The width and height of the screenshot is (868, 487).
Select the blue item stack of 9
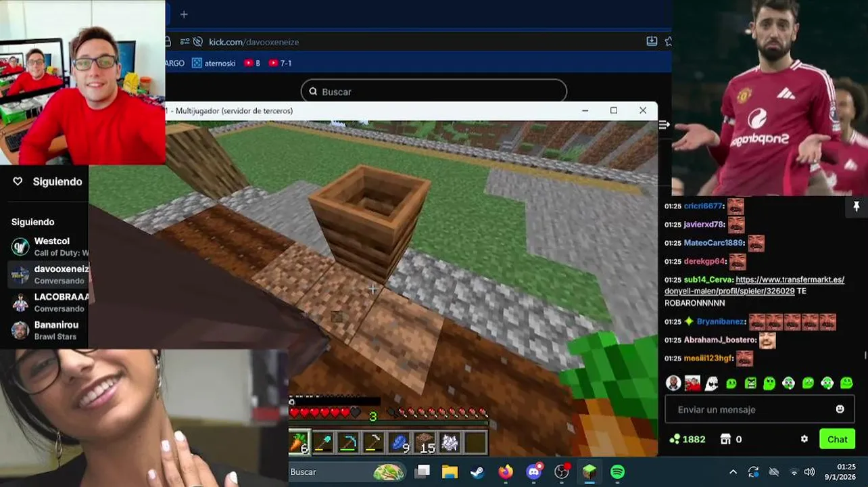coord(399,442)
